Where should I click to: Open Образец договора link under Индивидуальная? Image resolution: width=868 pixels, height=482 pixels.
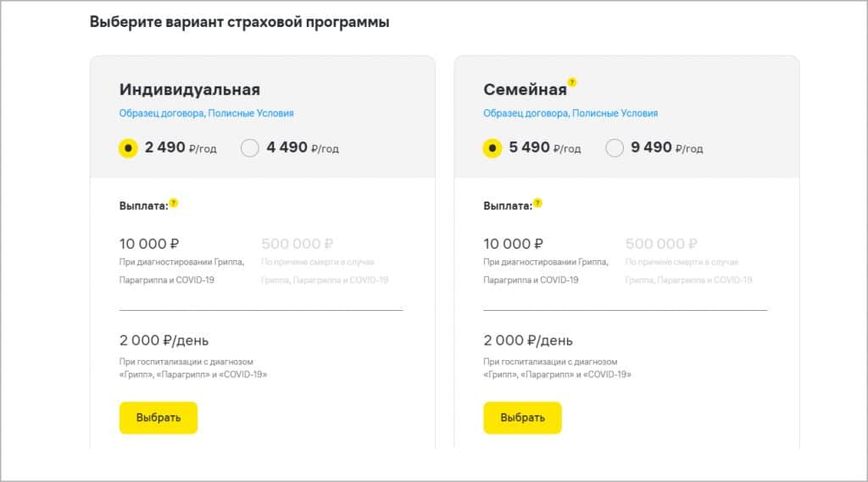click(x=162, y=113)
